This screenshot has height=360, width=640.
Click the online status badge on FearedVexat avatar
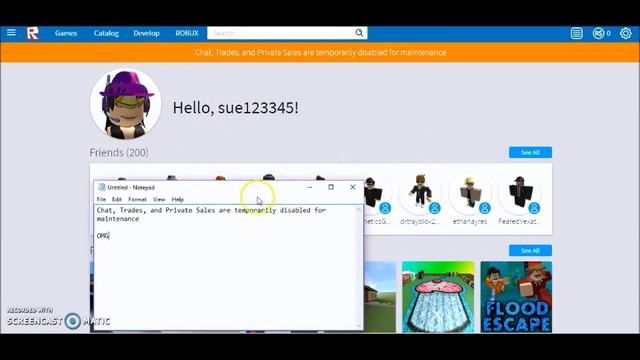(534, 208)
